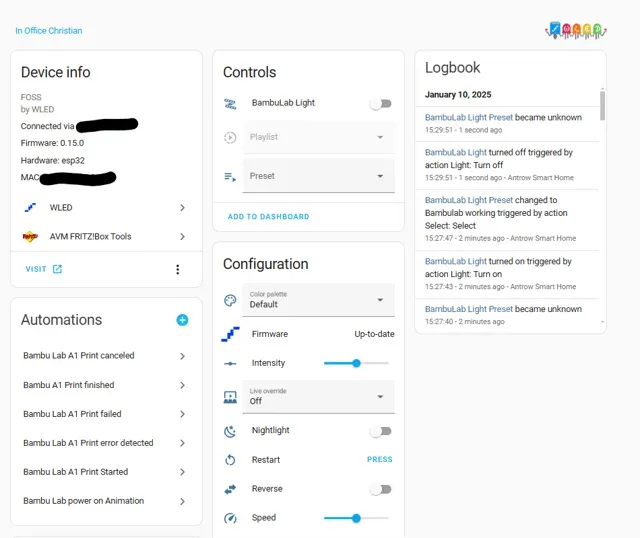Enable the Nightlight toggle
Viewport: 640px width, 538px height.
[x=381, y=431]
